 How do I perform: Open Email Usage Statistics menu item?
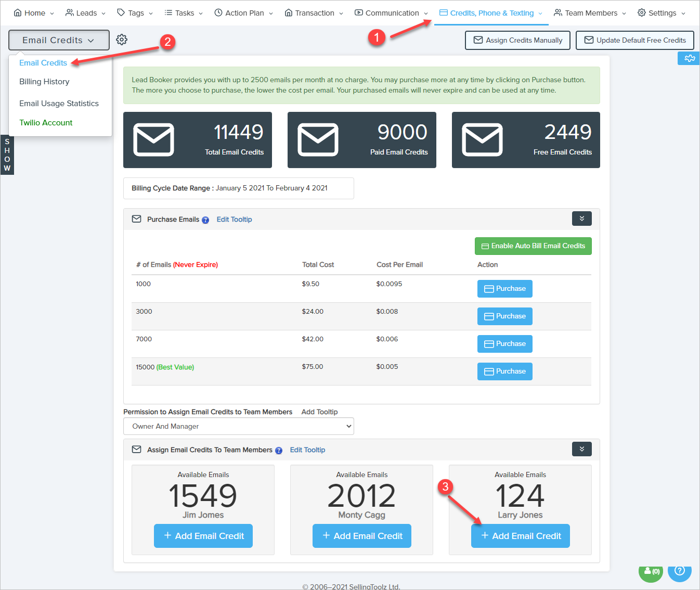59,104
